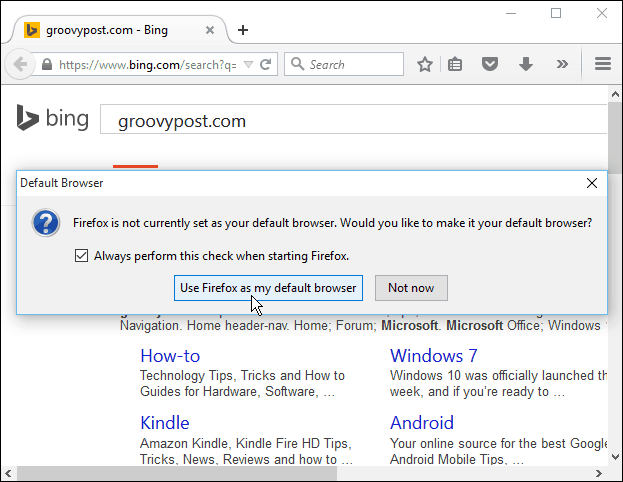
Task: Click the Firefox back arrow button
Action: [x=19, y=64]
